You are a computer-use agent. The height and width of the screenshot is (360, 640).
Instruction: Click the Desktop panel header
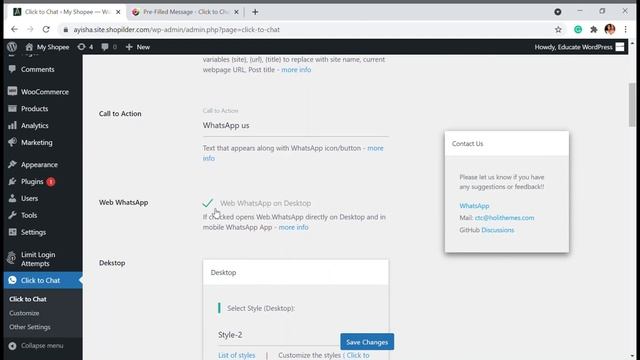coord(296,272)
